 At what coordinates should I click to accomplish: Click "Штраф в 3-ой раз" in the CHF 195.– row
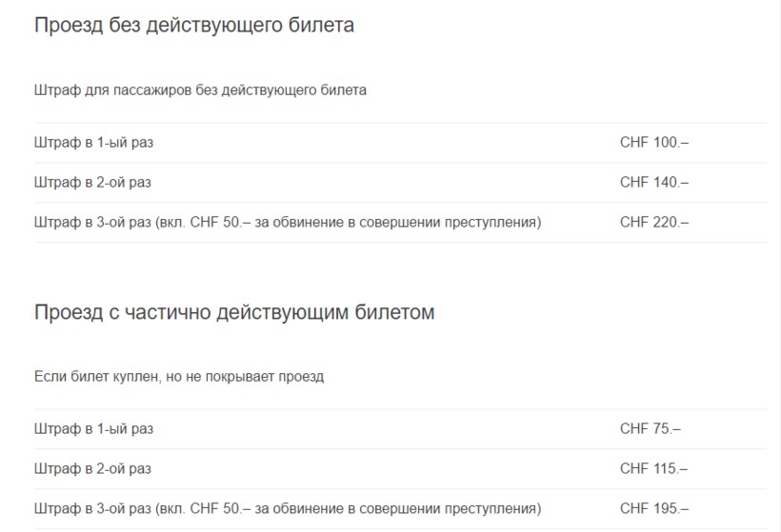point(92,509)
